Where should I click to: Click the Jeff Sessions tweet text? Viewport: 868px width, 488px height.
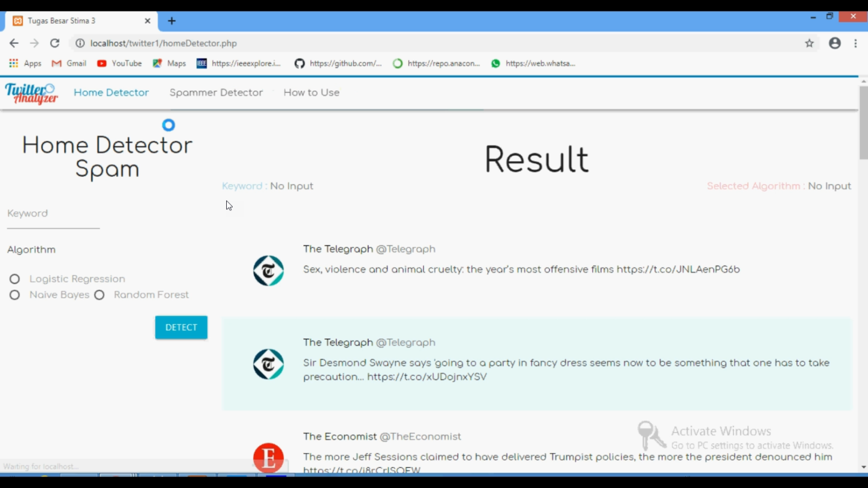click(x=568, y=463)
